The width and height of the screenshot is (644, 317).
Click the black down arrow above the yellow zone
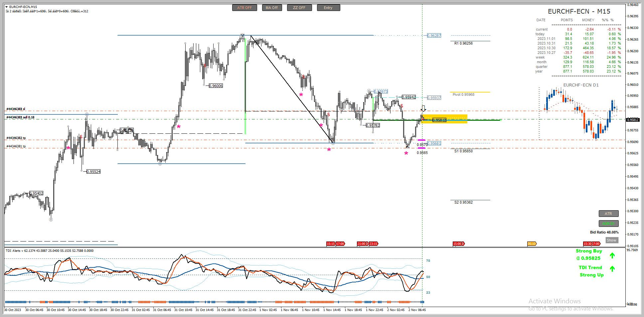point(423,108)
